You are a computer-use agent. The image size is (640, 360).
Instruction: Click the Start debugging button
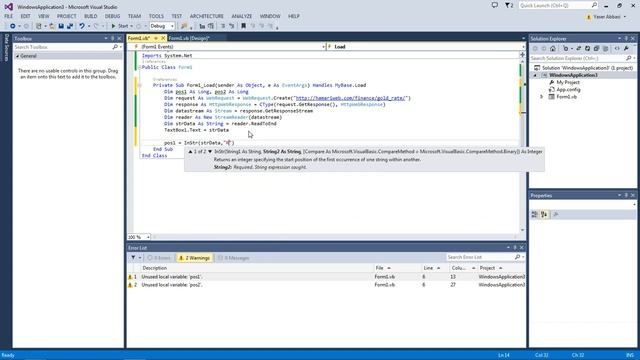coord(120,26)
